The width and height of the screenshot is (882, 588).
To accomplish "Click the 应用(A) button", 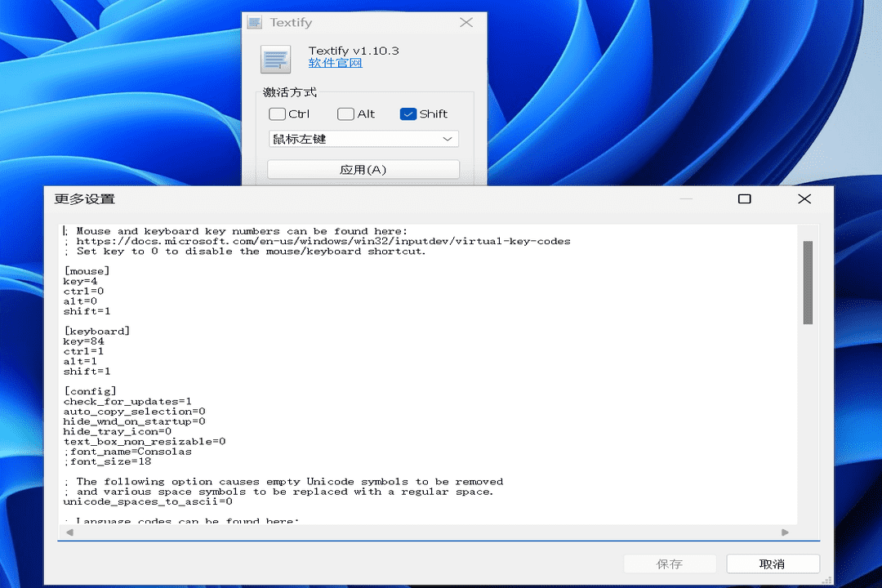I will [363, 170].
